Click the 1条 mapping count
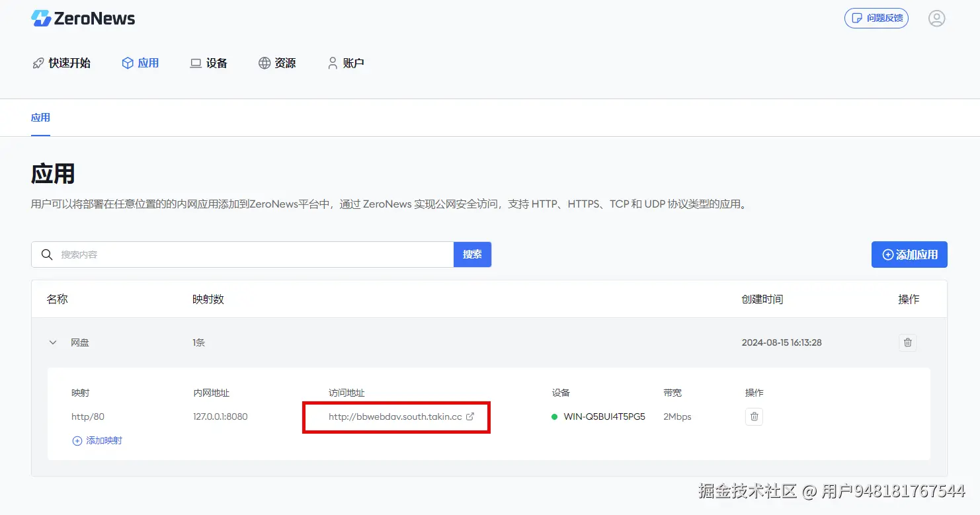This screenshot has height=515, width=980. coord(198,342)
